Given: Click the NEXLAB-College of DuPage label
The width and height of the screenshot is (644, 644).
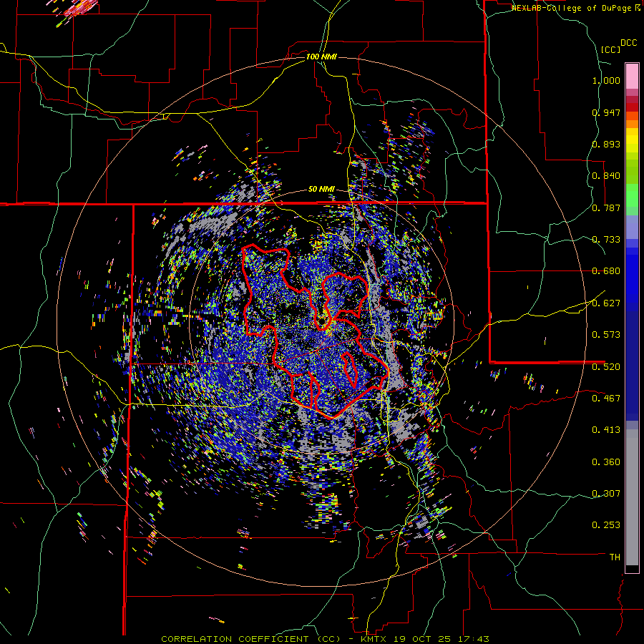Looking at the screenshot, I should 571,8.
